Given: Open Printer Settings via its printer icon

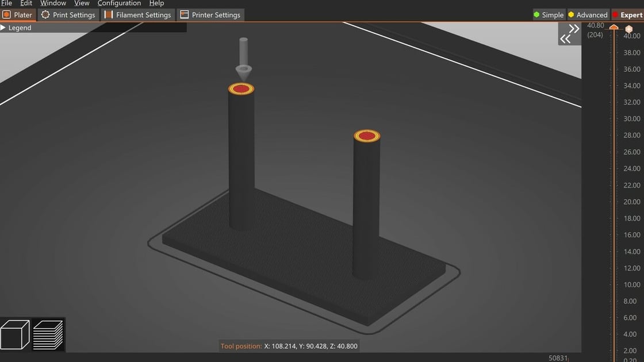Looking at the screenshot, I should point(185,15).
